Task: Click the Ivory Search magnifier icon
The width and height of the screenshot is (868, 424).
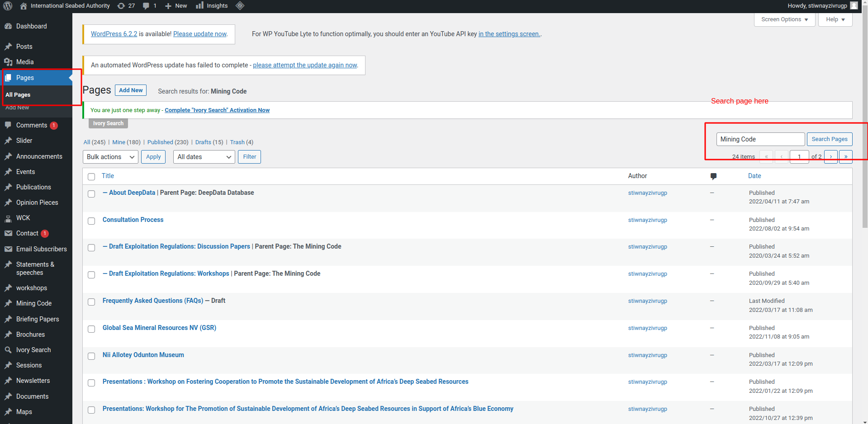Action: pos(8,350)
